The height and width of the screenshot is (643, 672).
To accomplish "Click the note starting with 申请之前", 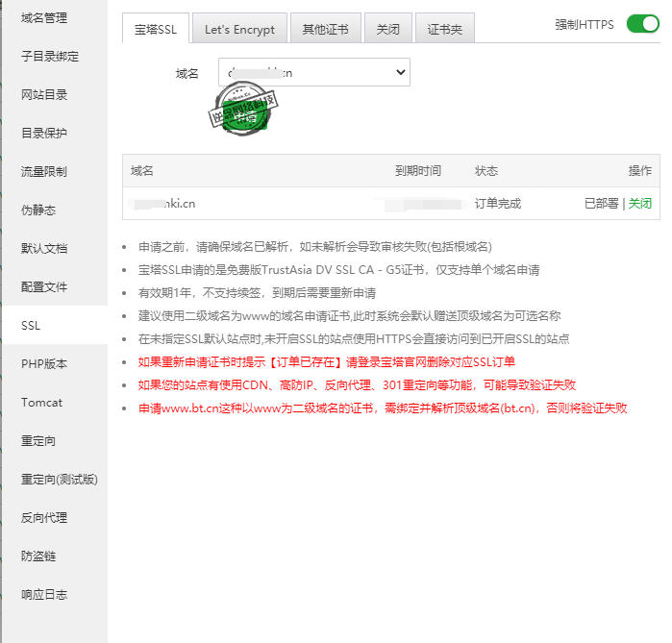I will pyautogui.click(x=315, y=247).
